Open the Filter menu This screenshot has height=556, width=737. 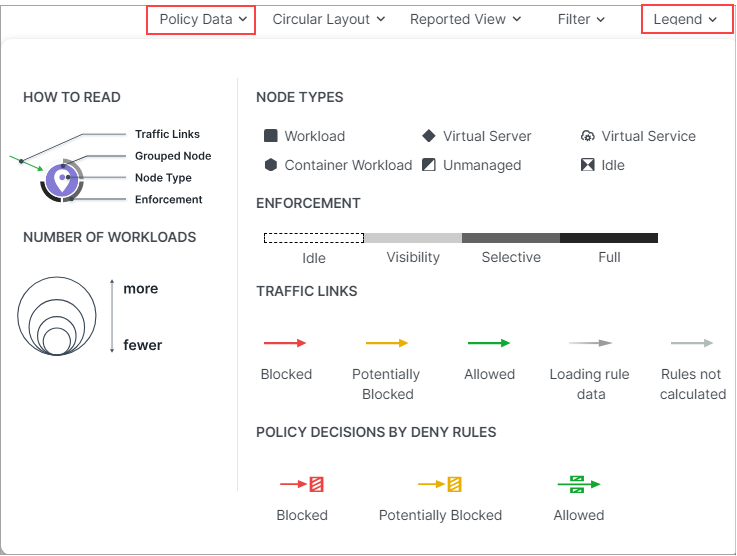581,19
